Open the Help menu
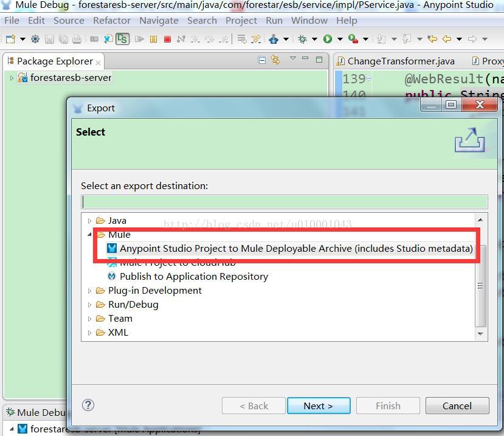This screenshot has height=436, width=504. point(347,21)
